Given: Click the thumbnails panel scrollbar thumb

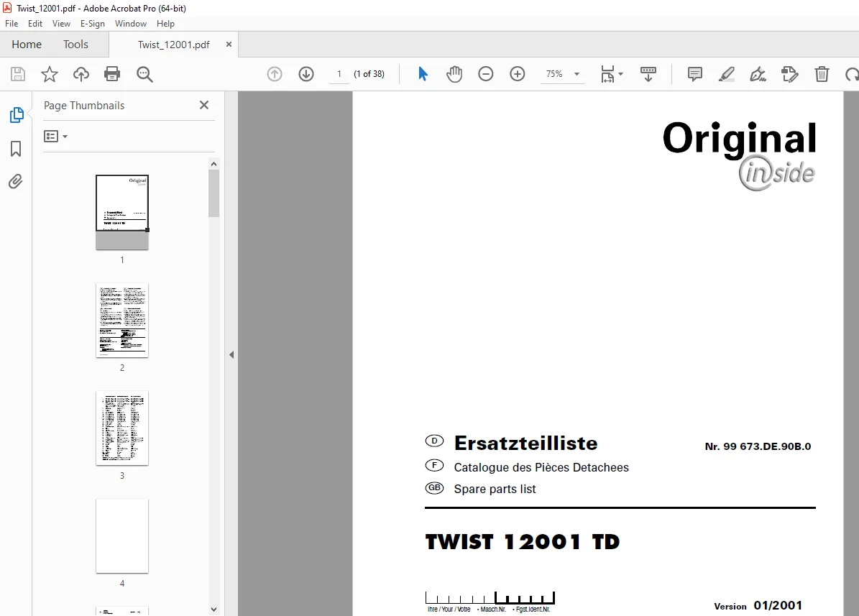Looking at the screenshot, I should tap(213, 193).
